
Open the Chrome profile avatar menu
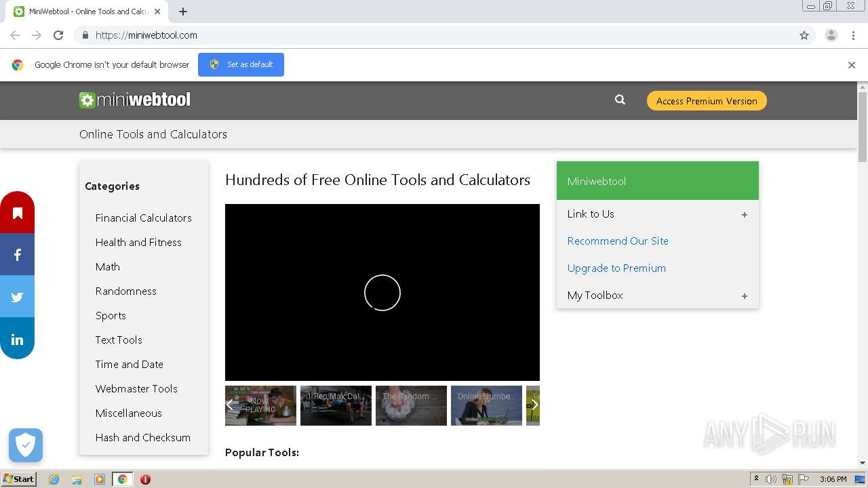[x=831, y=35]
